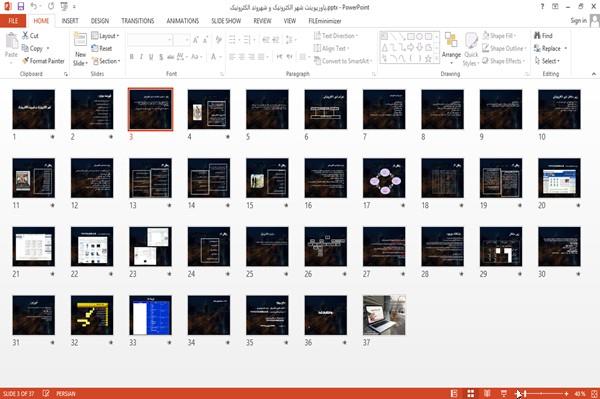Collapse the ribbon with the arrow
Screen dimensions: 600x399
click(x=593, y=74)
